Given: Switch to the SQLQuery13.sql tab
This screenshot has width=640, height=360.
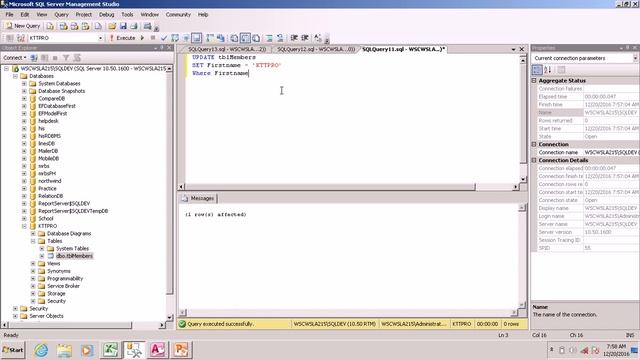Looking at the screenshot, I should click(x=227, y=49).
